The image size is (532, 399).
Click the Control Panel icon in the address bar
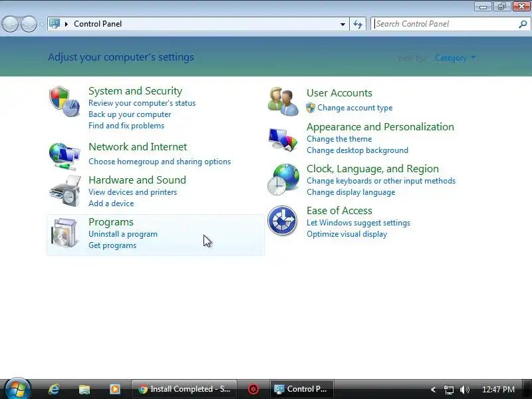[55, 24]
